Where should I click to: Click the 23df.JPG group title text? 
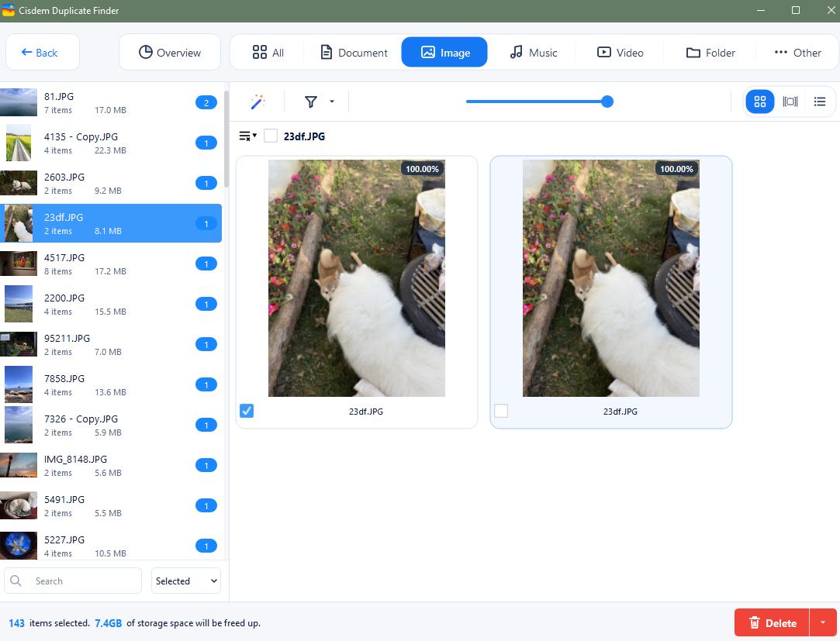[304, 136]
